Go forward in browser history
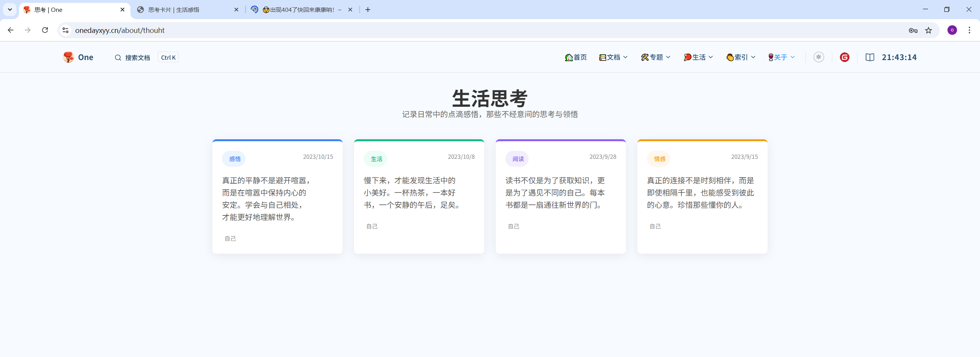The width and height of the screenshot is (980, 357). tap(28, 30)
